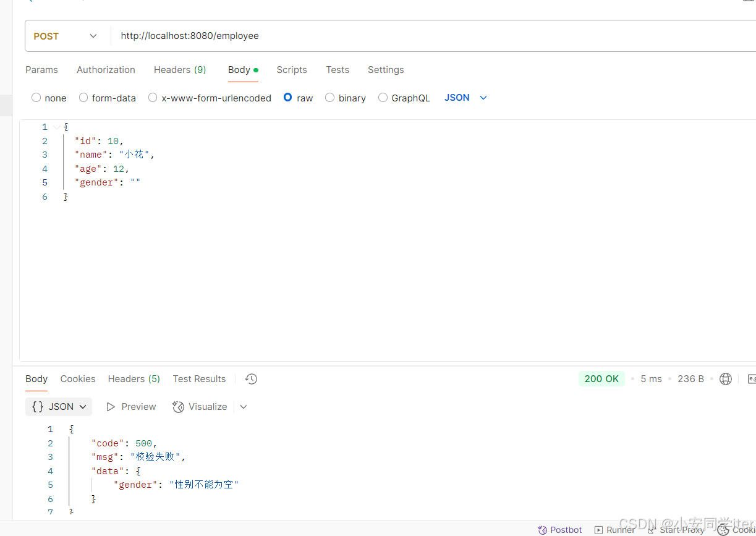The width and height of the screenshot is (756, 536).
Task: Open the Scripts tab
Action: 292,70
